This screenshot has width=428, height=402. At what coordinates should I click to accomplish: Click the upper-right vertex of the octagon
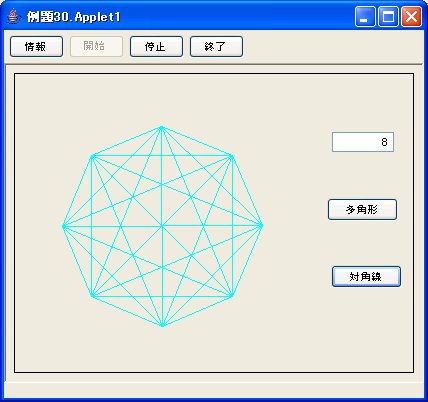231,156
